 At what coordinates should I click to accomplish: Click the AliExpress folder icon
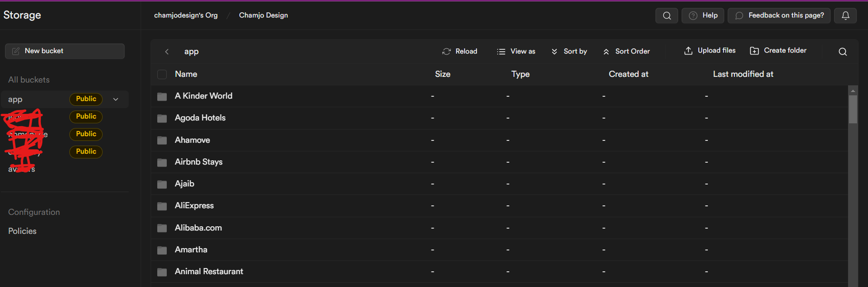[x=162, y=206]
